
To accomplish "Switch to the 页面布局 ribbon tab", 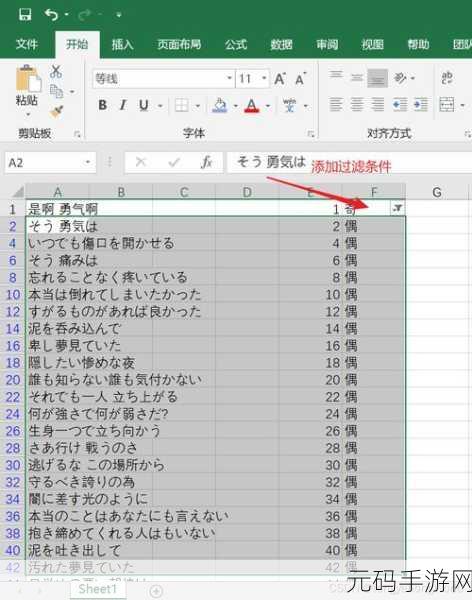I will coord(179,44).
